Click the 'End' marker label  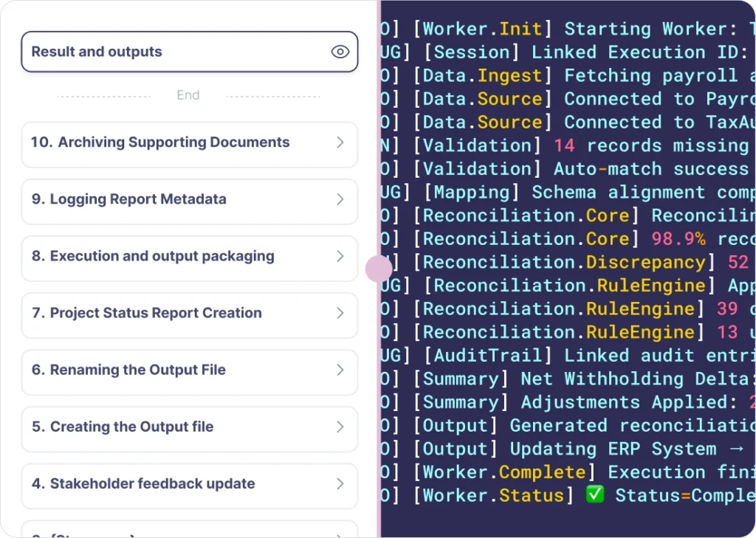188,95
